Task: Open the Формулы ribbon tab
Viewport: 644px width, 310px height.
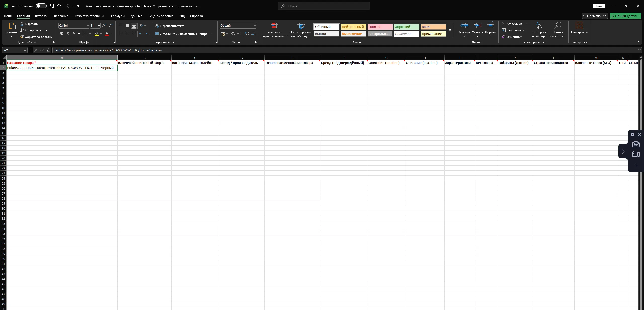Action: (x=117, y=16)
